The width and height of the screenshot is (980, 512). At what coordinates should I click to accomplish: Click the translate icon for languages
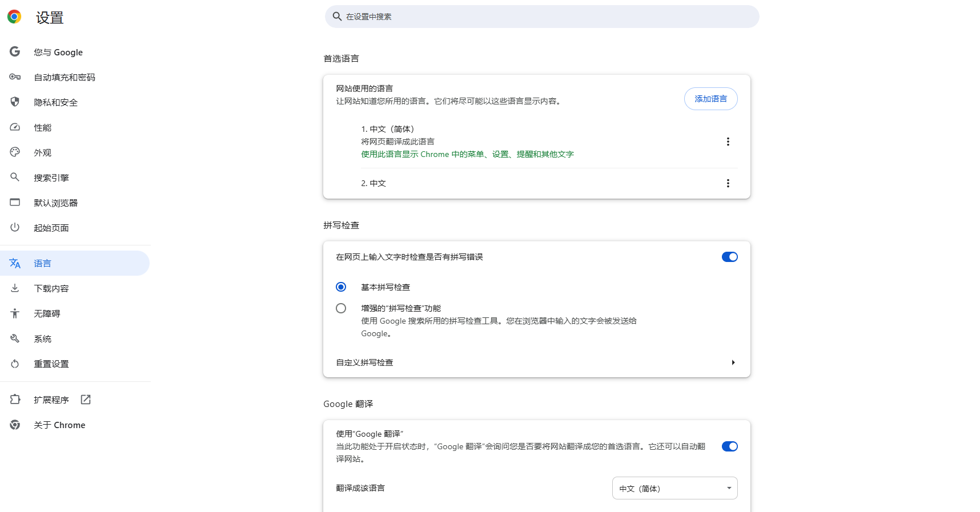[x=15, y=263]
